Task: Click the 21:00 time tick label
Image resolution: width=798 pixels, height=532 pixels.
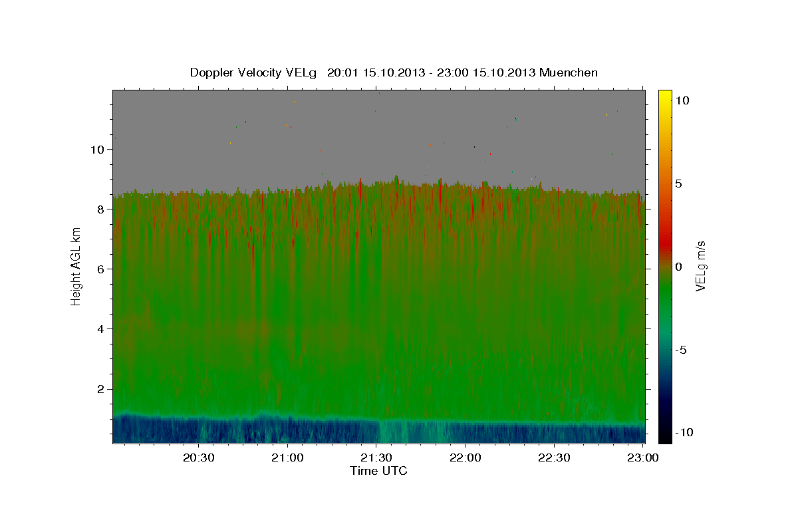Action: 287,458
